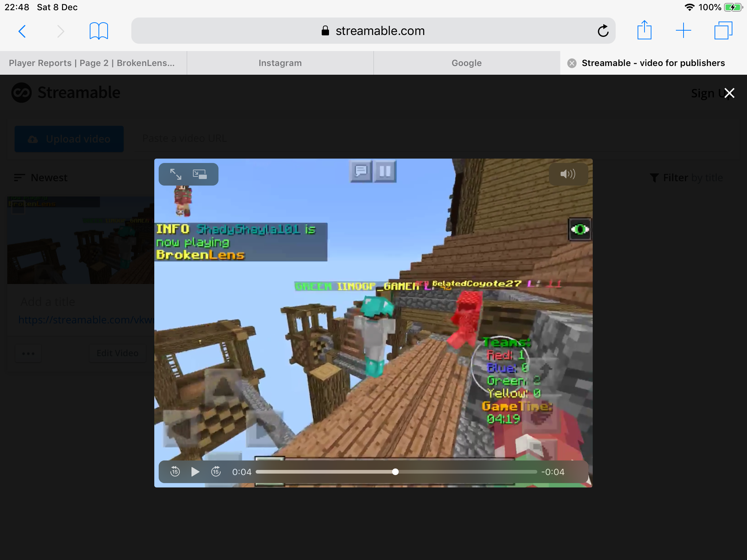Click the Upload video button
The height and width of the screenshot is (560, 747).
(69, 139)
